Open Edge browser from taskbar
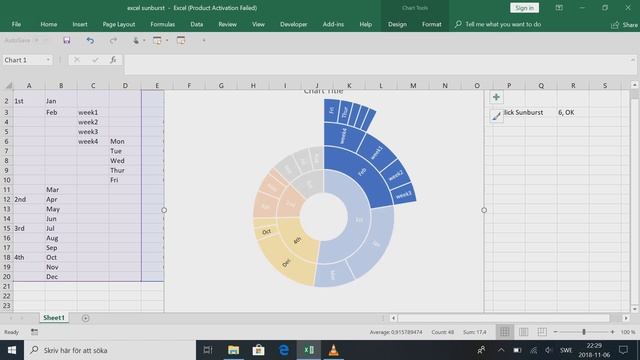 [x=284, y=350]
